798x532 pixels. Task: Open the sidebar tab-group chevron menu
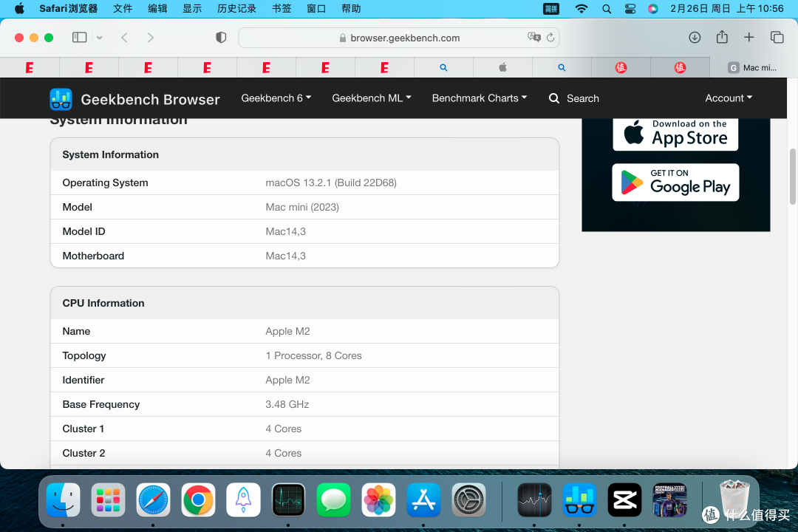click(100, 38)
